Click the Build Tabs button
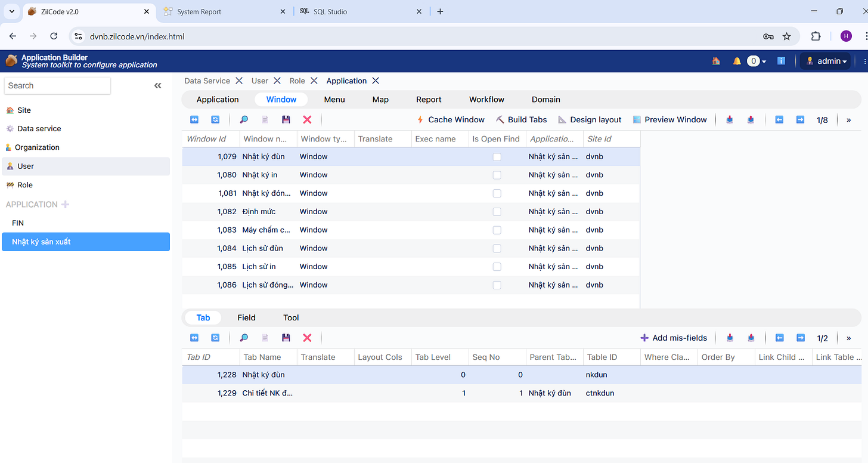Image resolution: width=868 pixels, height=463 pixels. coord(522,119)
